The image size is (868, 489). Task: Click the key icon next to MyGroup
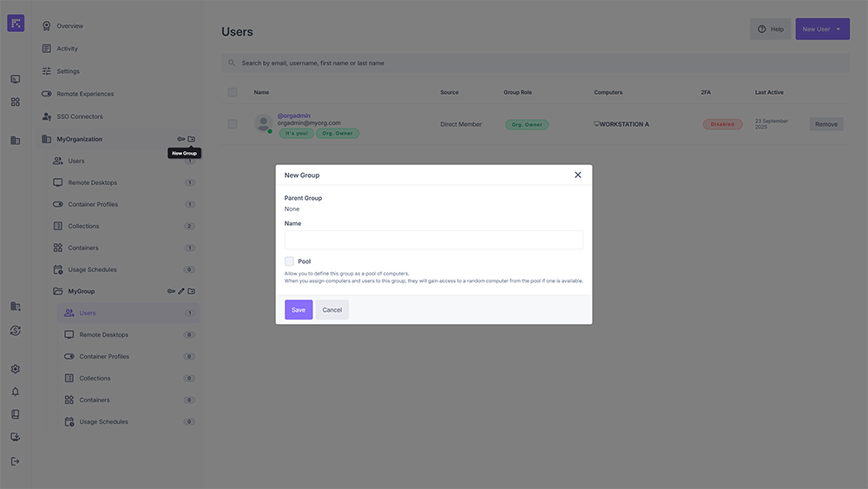coord(172,291)
